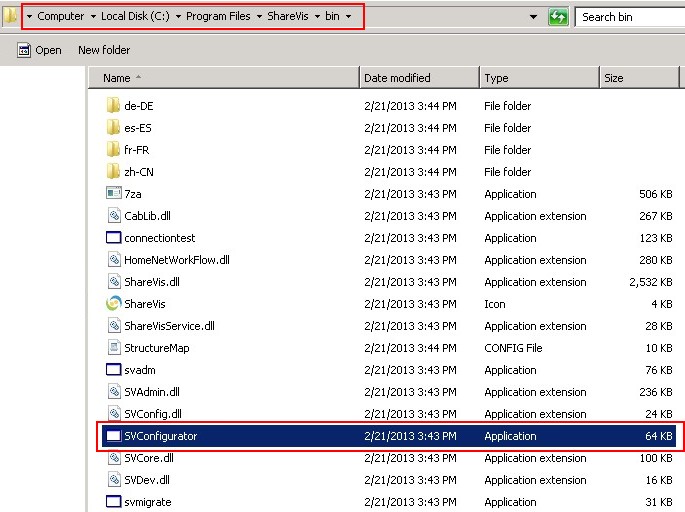Go to Computer in breadcrumb path

[x=61, y=16]
